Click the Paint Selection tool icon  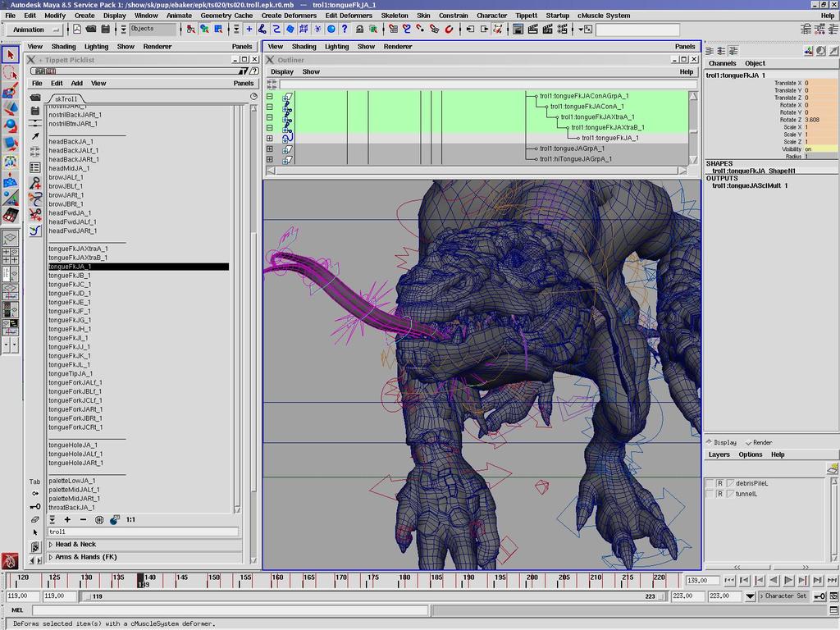click(11, 90)
